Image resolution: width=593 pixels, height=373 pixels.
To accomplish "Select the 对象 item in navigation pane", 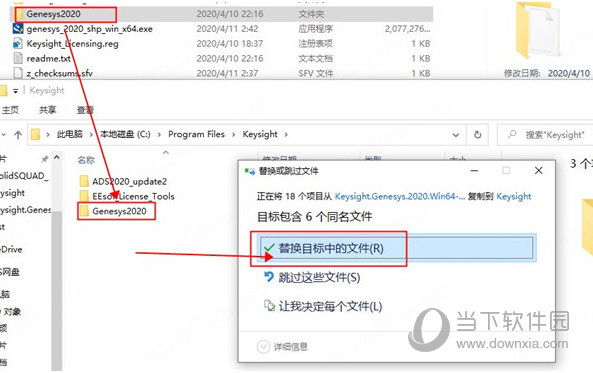I will [x=11, y=311].
